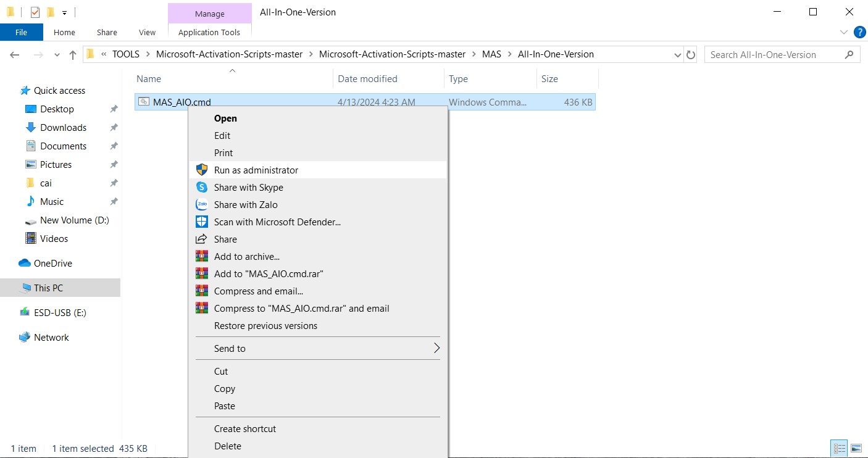Click the Network icon in sidebar
868x458 pixels.
pos(25,337)
